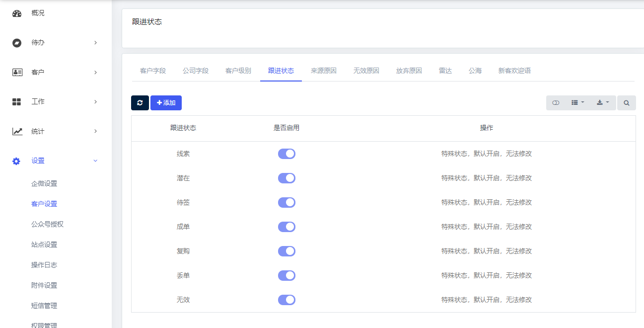Switch to the 来源原因 tab

click(x=324, y=71)
